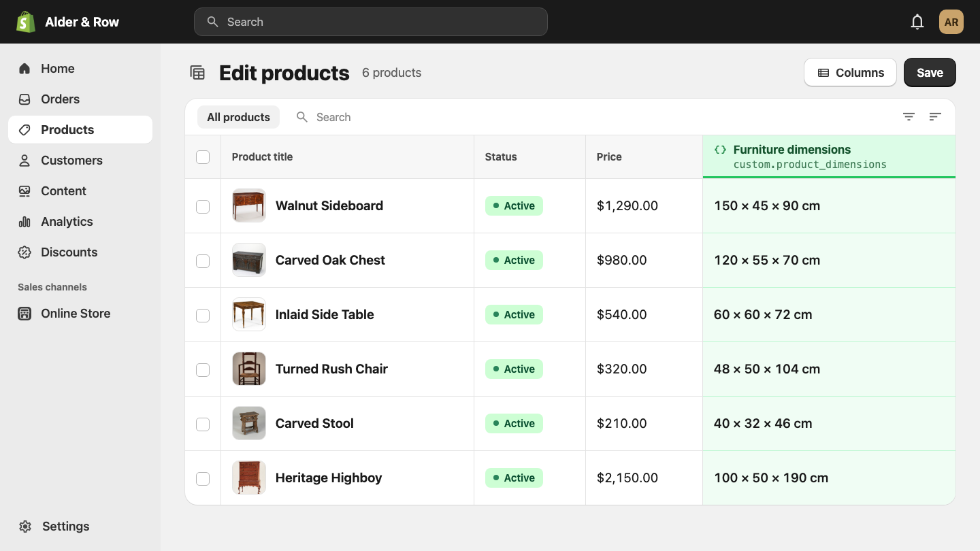The height and width of the screenshot is (551, 980).
Task: Open Online Store sales channel
Action: pos(80,314)
